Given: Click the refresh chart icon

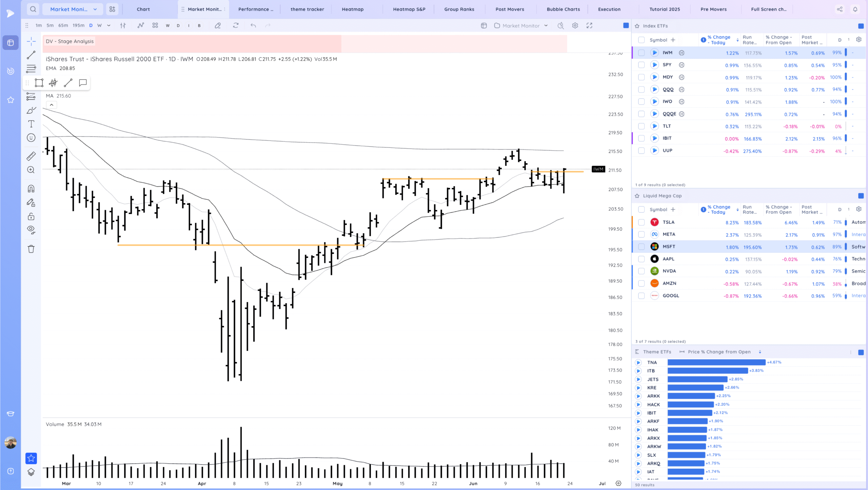Looking at the screenshot, I should 236,25.
